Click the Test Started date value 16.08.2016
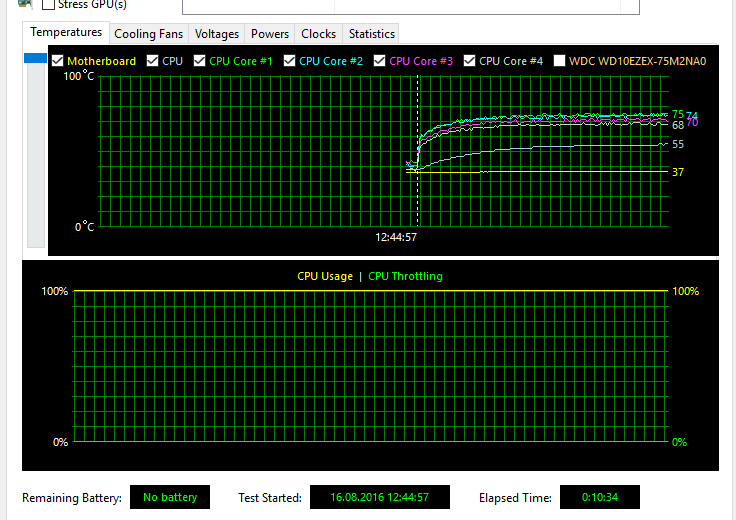The height and width of the screenshot is (520, 736). [x=355, y=497]
